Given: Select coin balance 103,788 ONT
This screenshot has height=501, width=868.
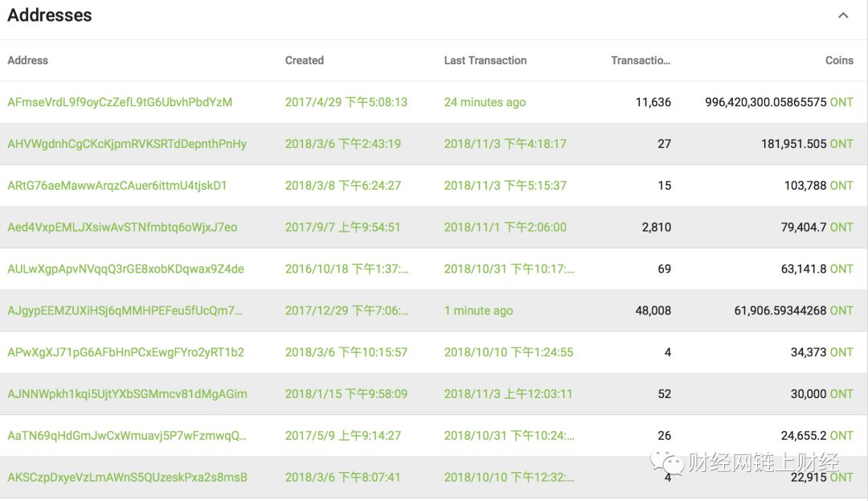Looking at the screenshot, I should tap(819, 186).
